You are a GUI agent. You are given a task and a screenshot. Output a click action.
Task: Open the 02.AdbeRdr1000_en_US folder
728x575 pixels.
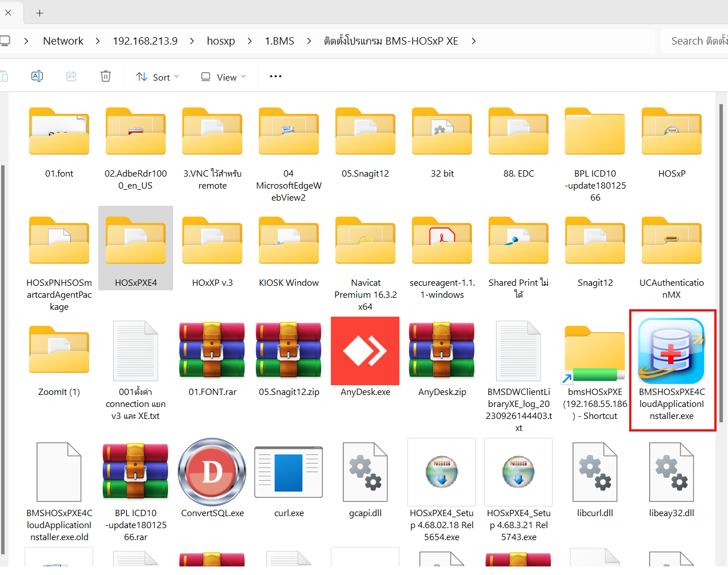136,149
